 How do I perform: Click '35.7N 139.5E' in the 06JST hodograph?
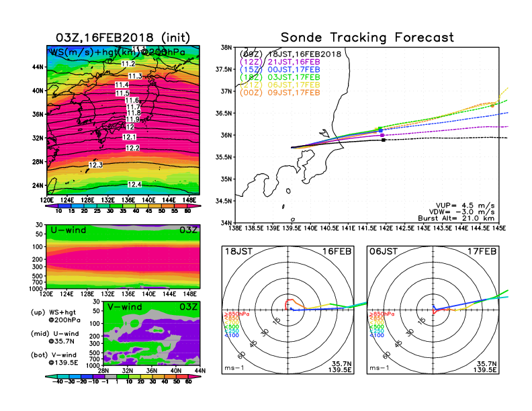coord(485,367)
